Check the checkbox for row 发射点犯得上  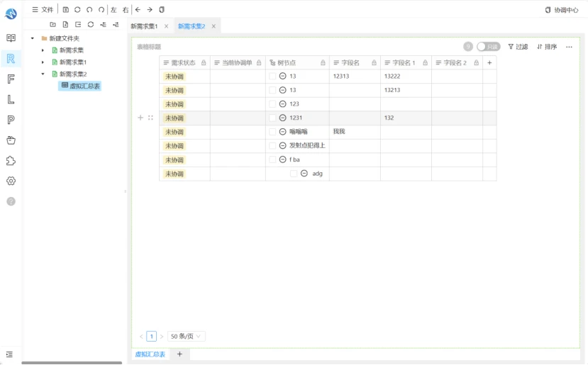272,145
